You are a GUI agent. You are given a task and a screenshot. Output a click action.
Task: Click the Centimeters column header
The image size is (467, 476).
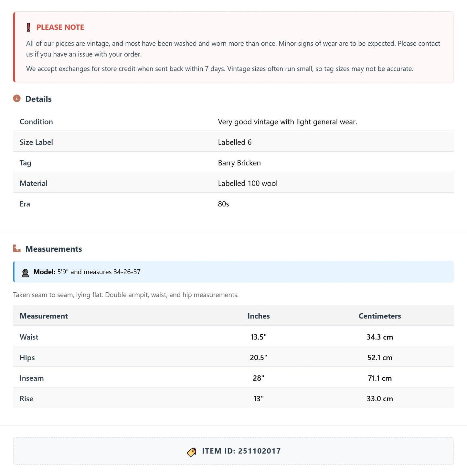[x=380, y=316]
